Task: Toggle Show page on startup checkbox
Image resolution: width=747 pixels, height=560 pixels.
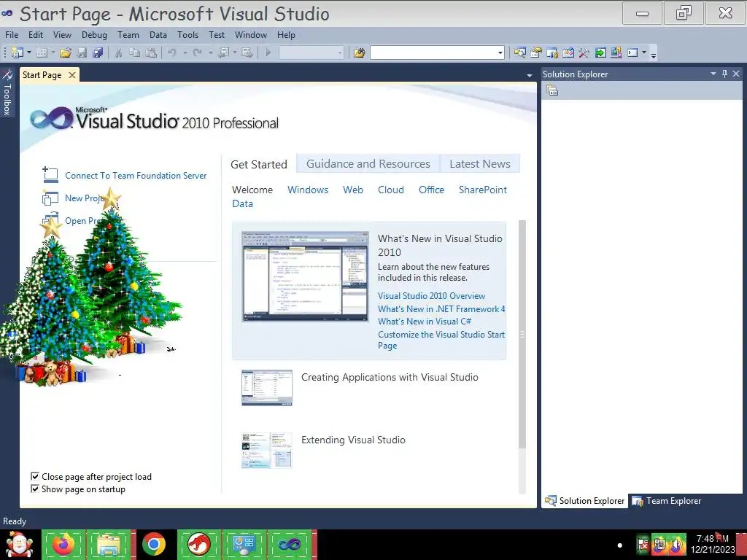Action: pos(35,489)
